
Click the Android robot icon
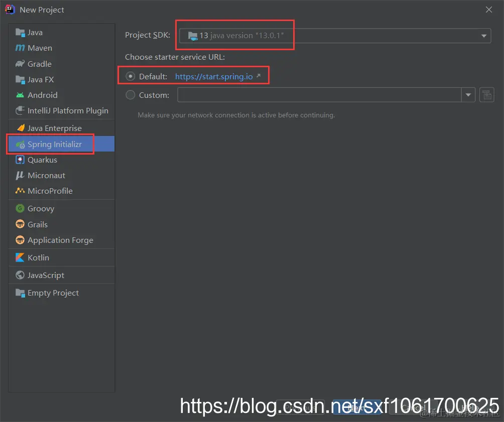pyautogui.click(x=20, y=95)
